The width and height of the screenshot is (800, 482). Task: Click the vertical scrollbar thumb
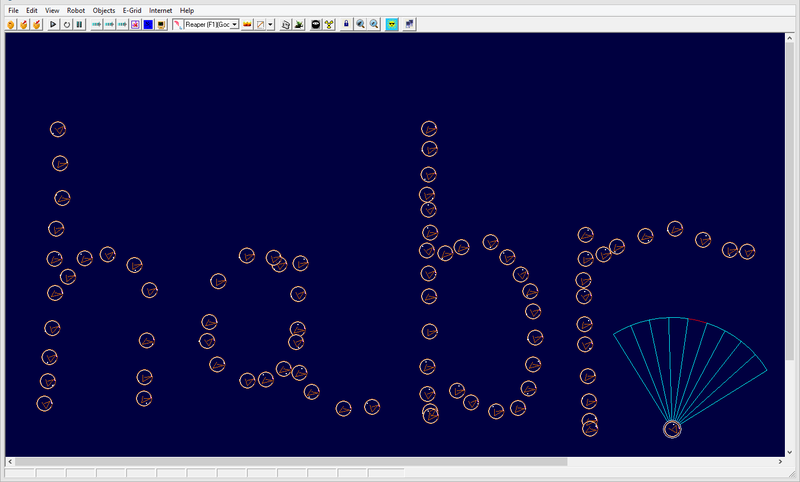coord(790,201)
